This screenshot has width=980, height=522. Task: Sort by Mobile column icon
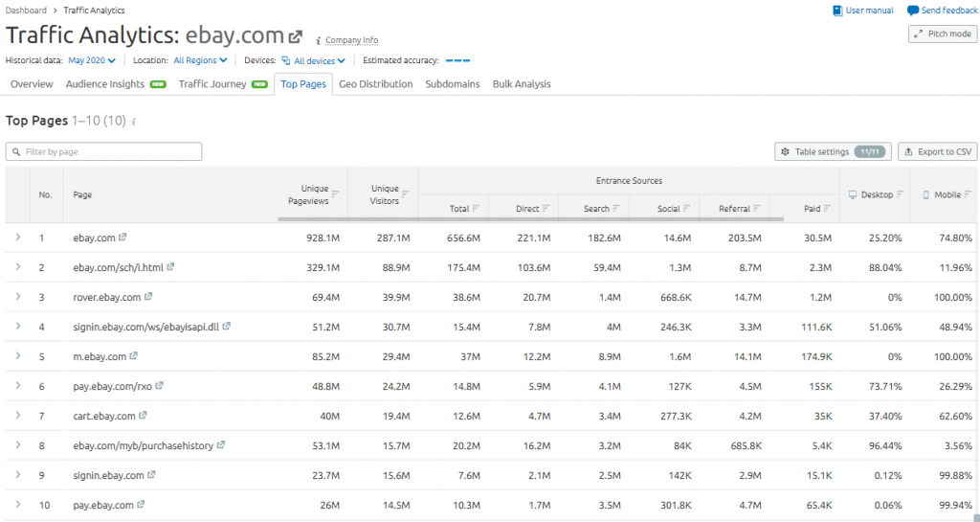968,194
